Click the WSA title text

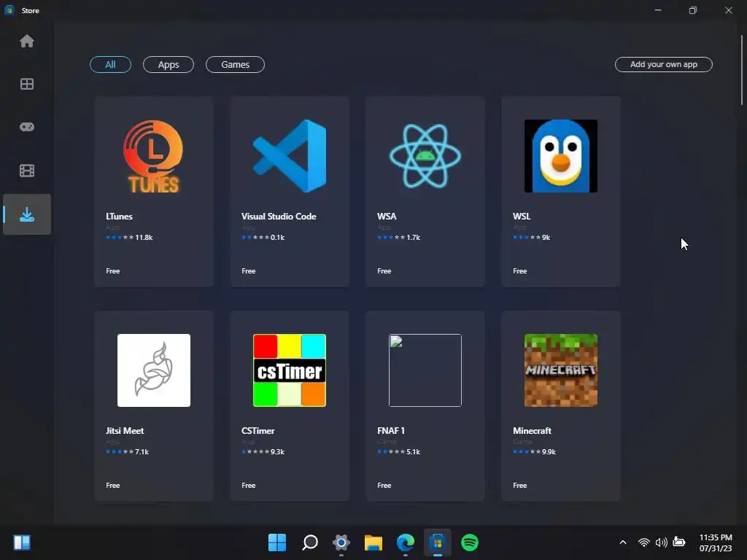pos(387,216)
